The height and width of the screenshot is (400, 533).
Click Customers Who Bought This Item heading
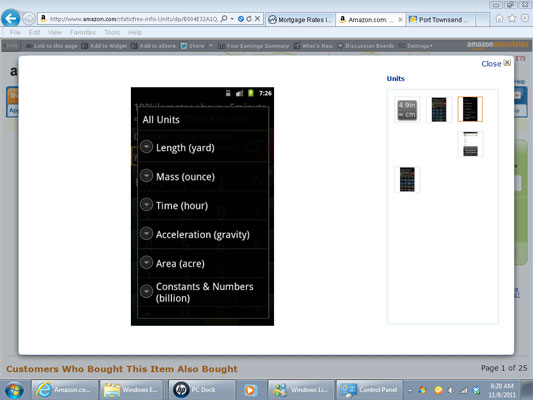click(x=122, y=369)
